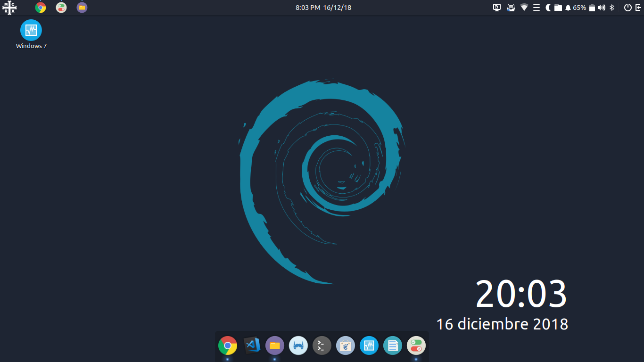644x362 pixels.
Task: Open the terminal from the dock
Action: coord(322,346)
